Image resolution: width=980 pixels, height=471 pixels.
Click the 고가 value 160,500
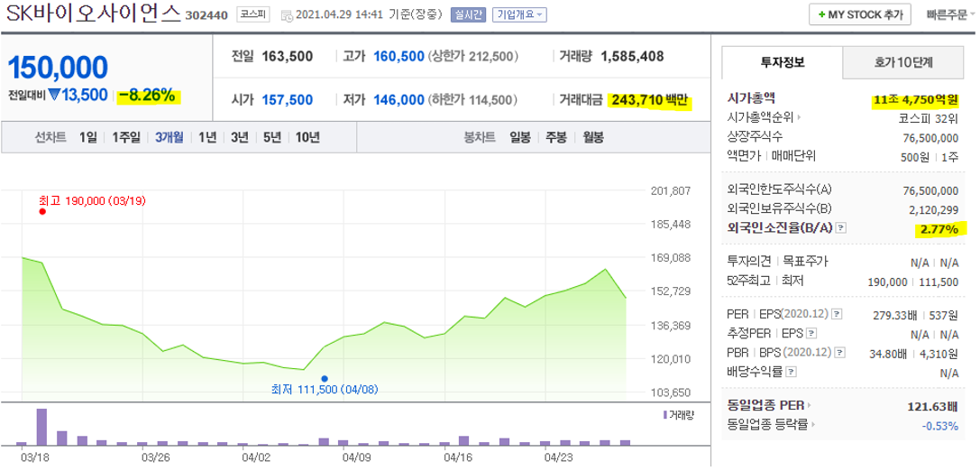pos(398,57)
